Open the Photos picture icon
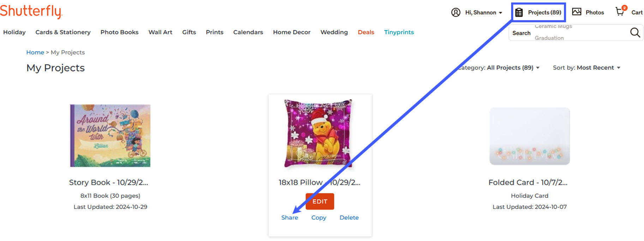 pyautogui.click(x=577, y=12)
